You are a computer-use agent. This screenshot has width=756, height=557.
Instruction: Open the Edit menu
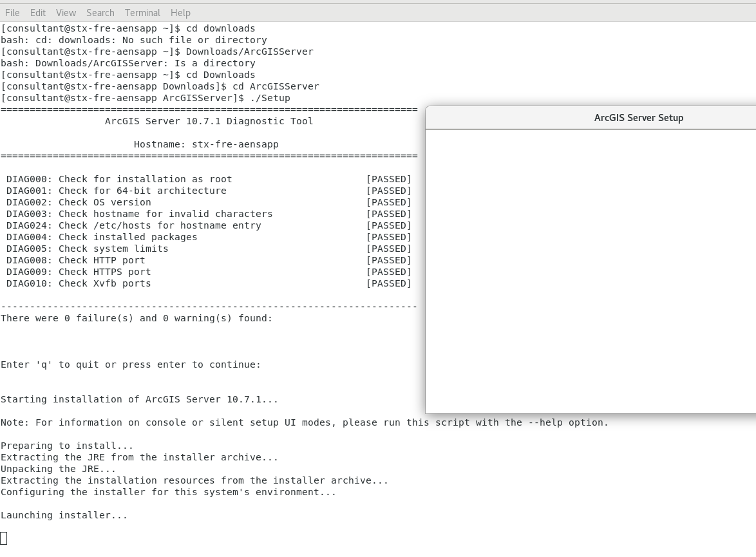pyautogui.click(x=37, y=13)
